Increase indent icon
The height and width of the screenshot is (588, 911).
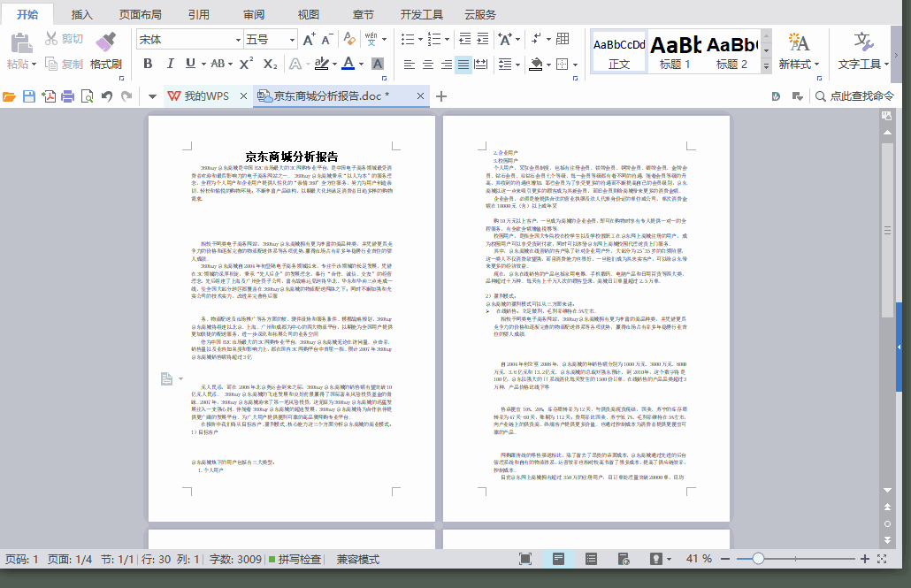coord(483,39)
